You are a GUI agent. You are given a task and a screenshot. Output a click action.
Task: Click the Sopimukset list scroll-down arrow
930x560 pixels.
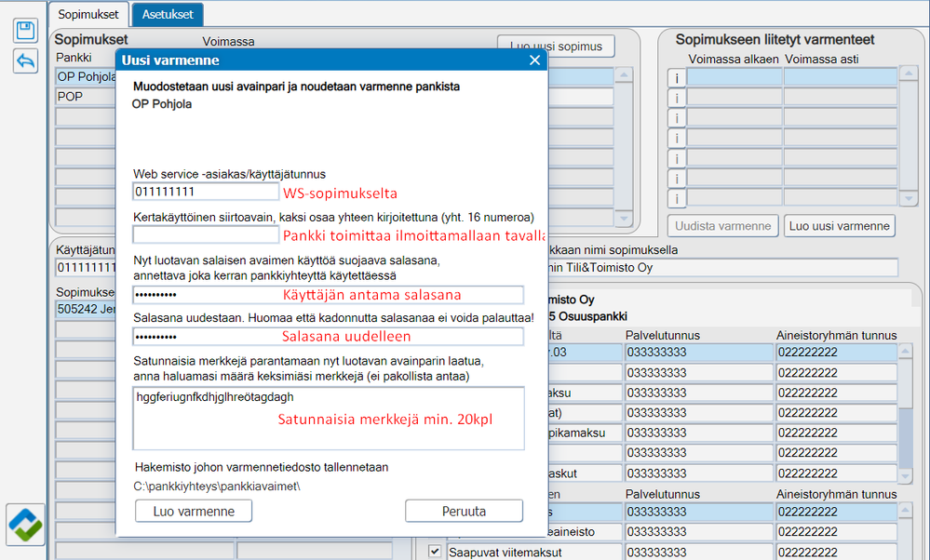click(x=624, y=219)
